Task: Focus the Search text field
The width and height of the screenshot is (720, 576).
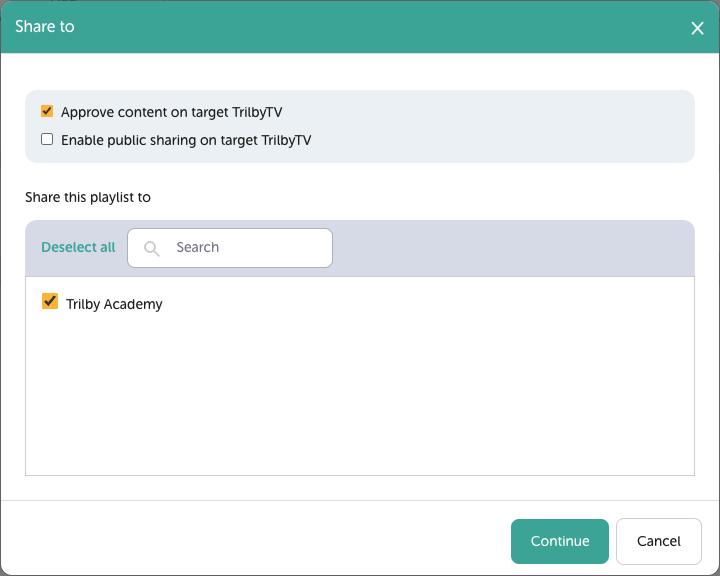Action: 245,248
